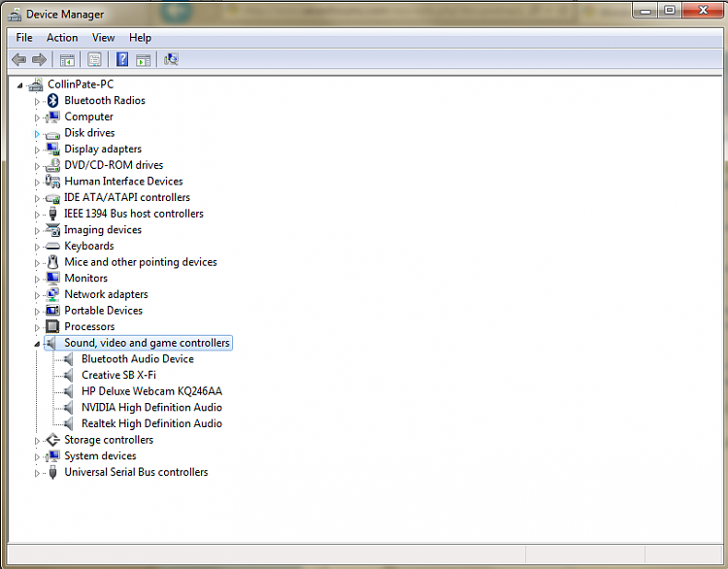Select the Human Interface Devices label
The height and width of the screenshot is (569, 728).
point(123,182)
